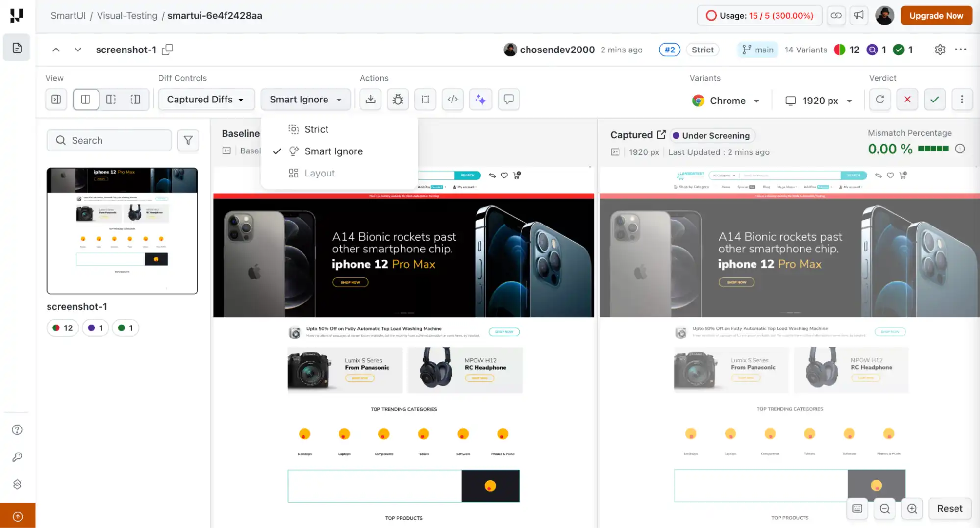Toggle the sidebar panel view
980x528 pixels.
tap(56, 100)
